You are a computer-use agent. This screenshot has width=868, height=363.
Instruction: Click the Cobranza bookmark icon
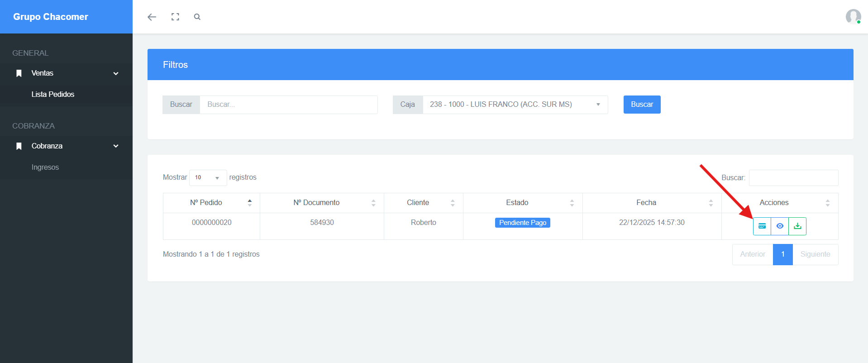tap(19, 146)
